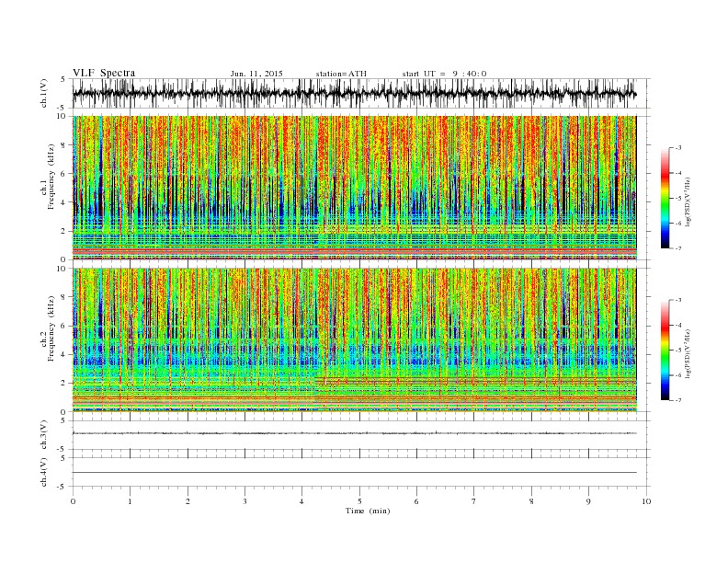Click the '1' tick on the time axis
The image size is (728, 563).
(x=130, y=501)
